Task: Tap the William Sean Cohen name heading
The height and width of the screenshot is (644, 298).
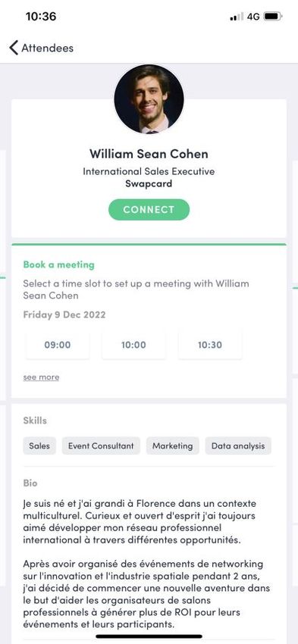Action: click(x=149, y=154)
